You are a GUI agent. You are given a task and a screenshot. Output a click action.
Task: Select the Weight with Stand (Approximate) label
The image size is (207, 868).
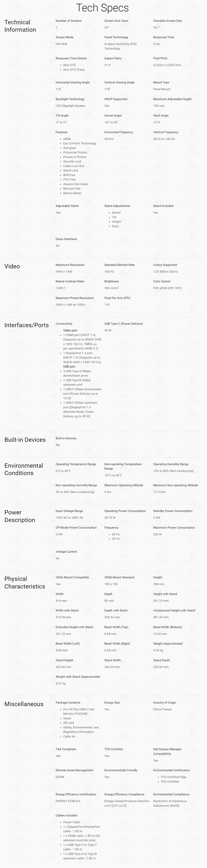coord(78,677)
